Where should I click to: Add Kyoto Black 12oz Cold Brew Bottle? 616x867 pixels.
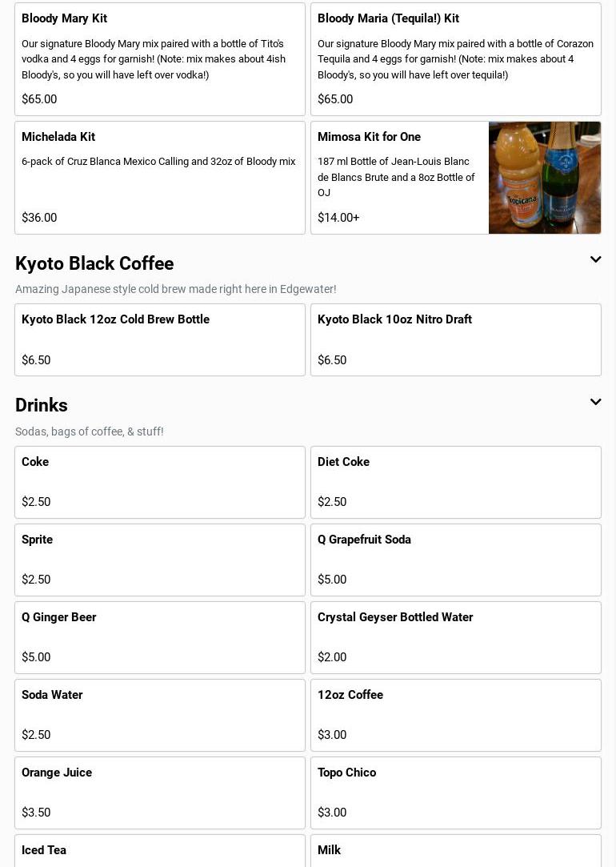coord(160,339)
